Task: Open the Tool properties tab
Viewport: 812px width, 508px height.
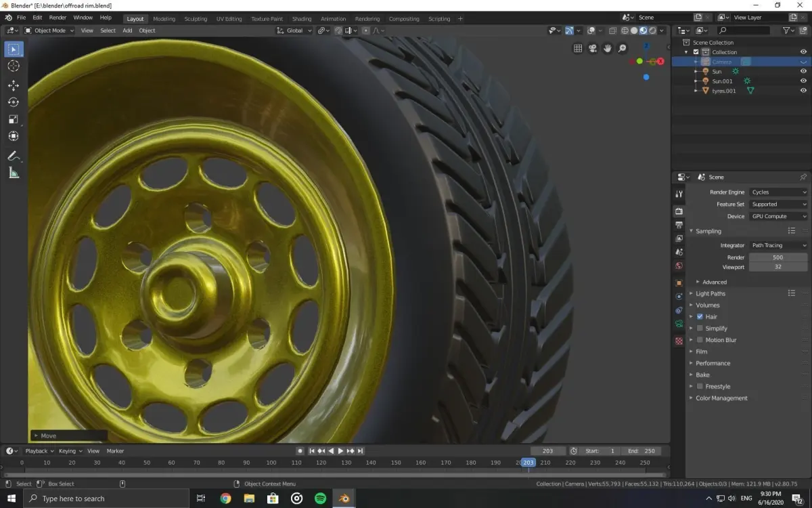Action: tap(679, 194)
